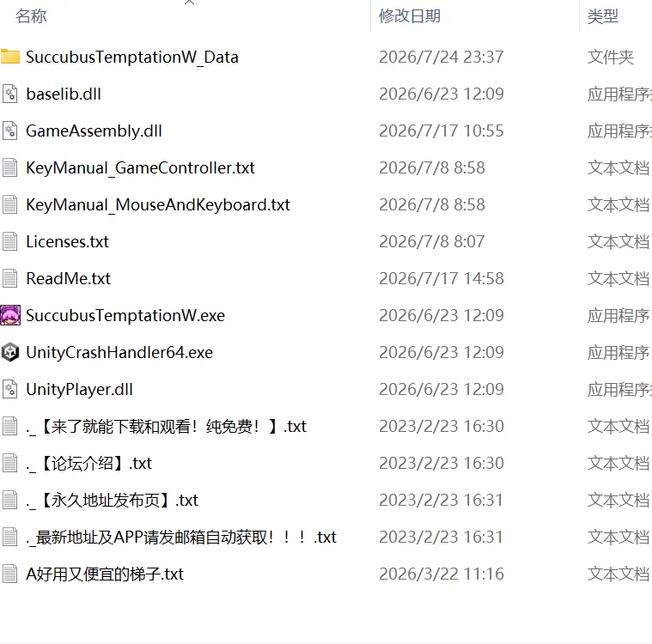Select the file name KeyManual_MouseAndKeyboard.txt
This screenshot has width=652, height=644.
(x=158, y=205)
